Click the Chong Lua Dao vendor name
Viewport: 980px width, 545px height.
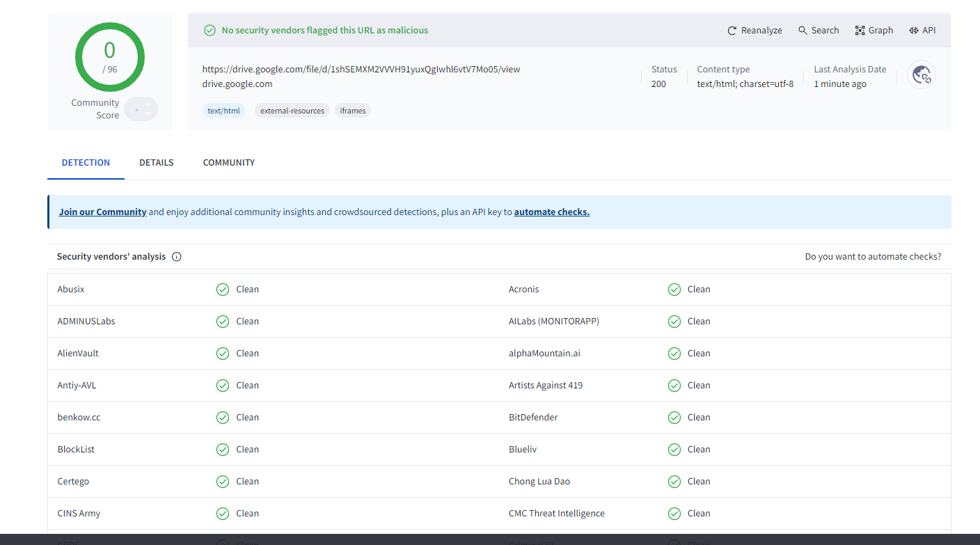(x=539, y=482)
